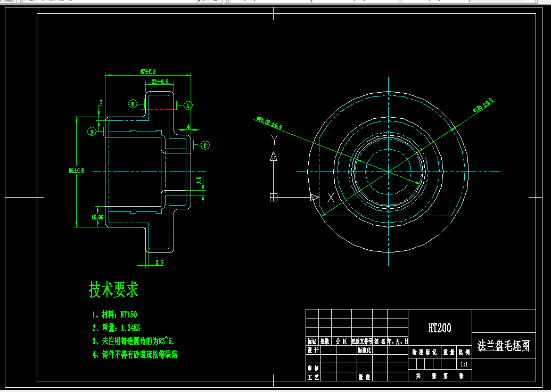Select the note 2、重量: 1.34KG
The image size is (551, 392).
pos(116,328)
